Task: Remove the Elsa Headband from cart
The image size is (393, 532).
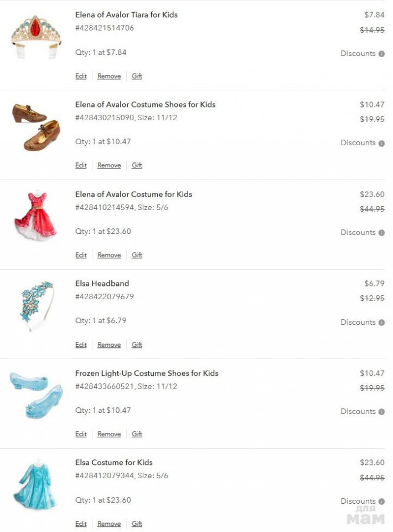Action: pos(109,345)
